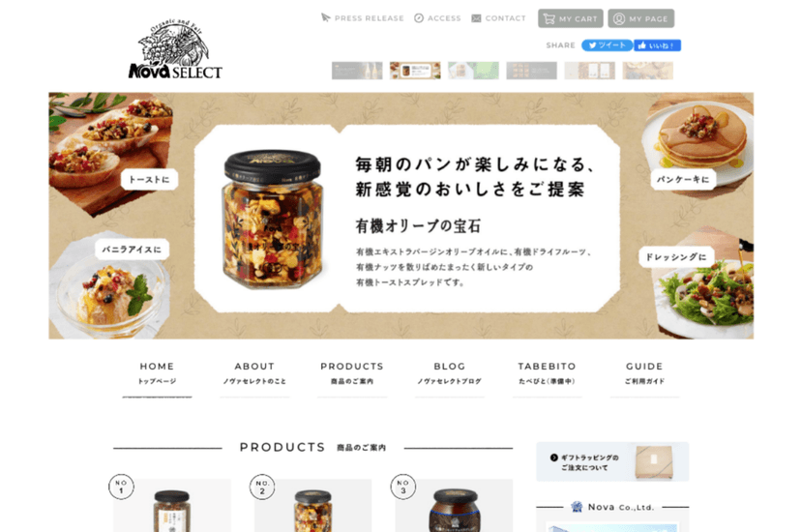Select the first banner slide thumbnail
Image resolution: width=801 pixels, height=532 pixels.
(357, 71)
